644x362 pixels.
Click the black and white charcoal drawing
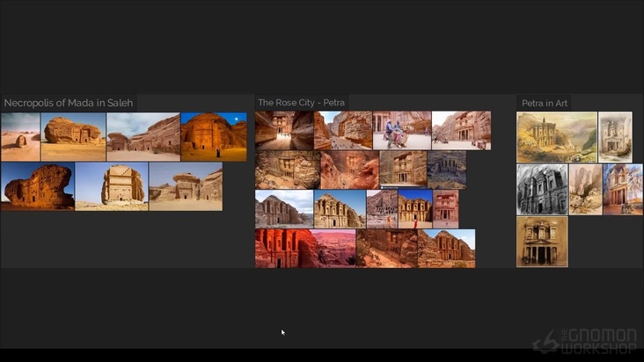coord(542,190)
